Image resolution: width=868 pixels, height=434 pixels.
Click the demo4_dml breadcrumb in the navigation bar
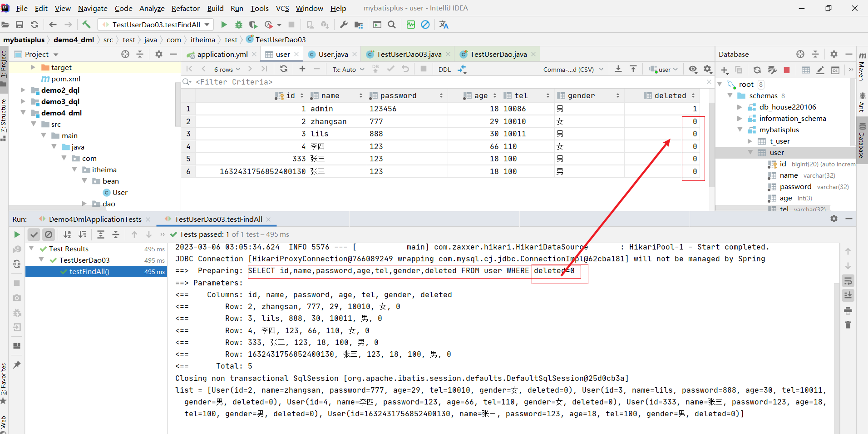coord(74,40)
